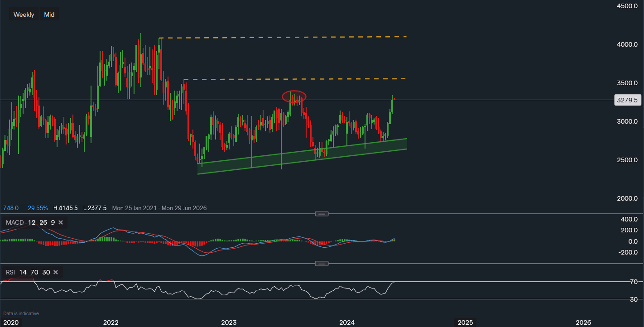Click the date range text below chart
Viewport: 644px width, 327px height.
[x=159, y=208]
